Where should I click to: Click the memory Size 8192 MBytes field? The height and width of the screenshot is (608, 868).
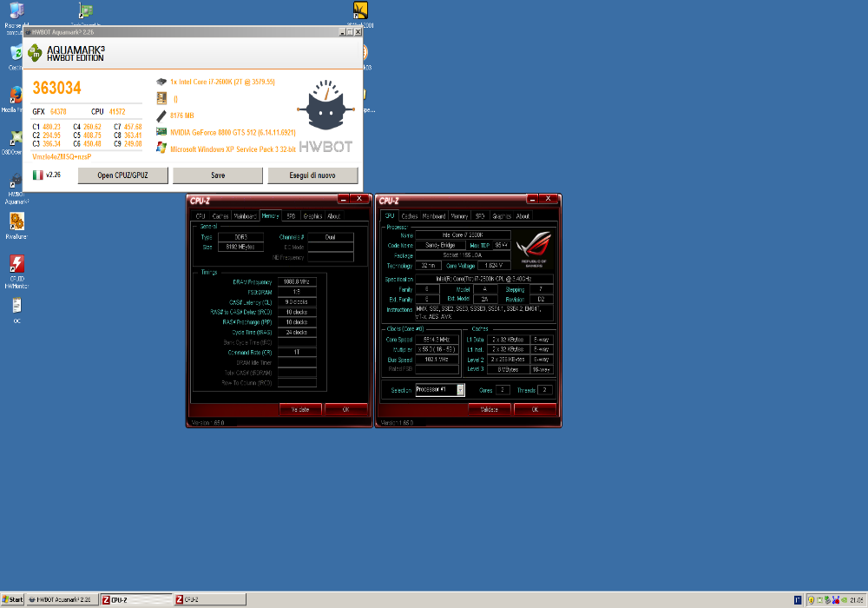tap(240, 247)
